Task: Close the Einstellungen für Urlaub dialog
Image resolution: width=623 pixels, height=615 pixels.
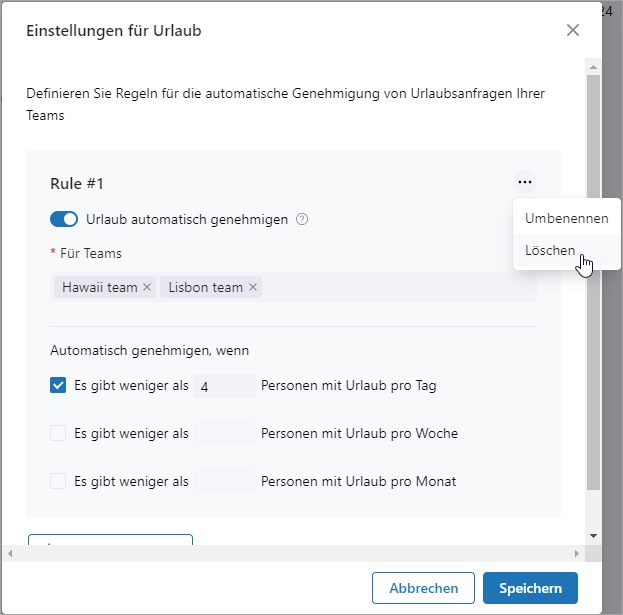Action: 573,30
